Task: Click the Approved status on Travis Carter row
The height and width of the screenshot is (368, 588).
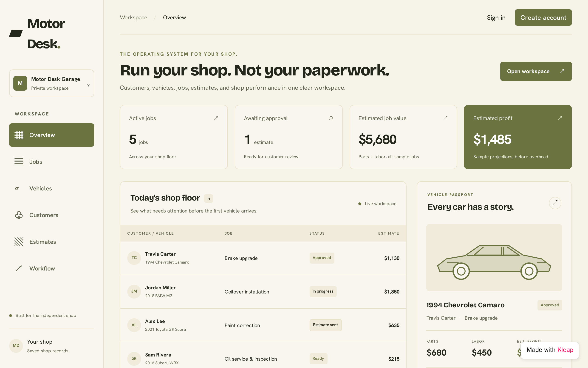Action: click(322, 258)
